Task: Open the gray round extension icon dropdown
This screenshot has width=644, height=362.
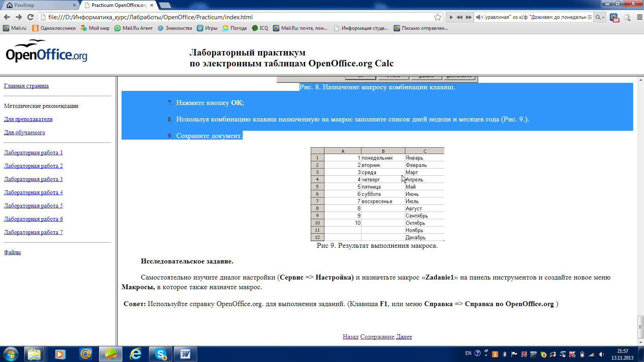Action: click(x=627, y=17)
